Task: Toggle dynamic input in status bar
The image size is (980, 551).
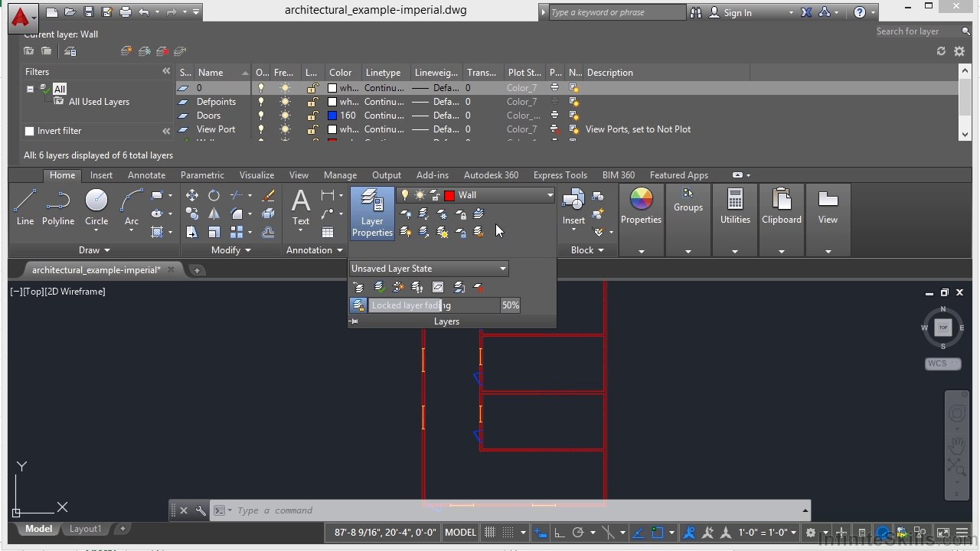Action: click(541, 533)
